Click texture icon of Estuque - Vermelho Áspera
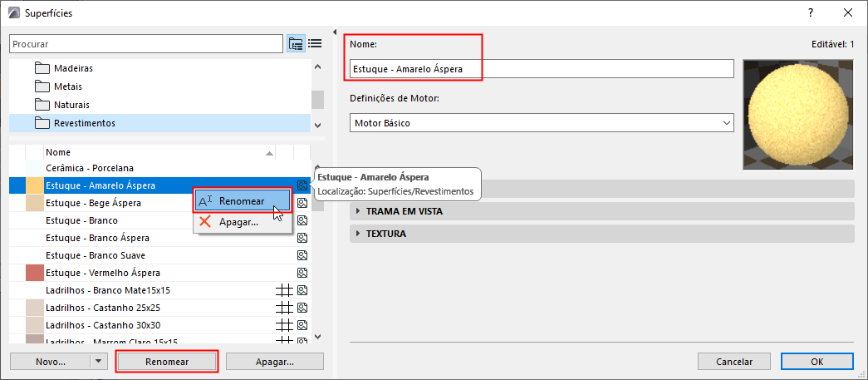This screenshot has height=380, width=868. coord(302,273)
